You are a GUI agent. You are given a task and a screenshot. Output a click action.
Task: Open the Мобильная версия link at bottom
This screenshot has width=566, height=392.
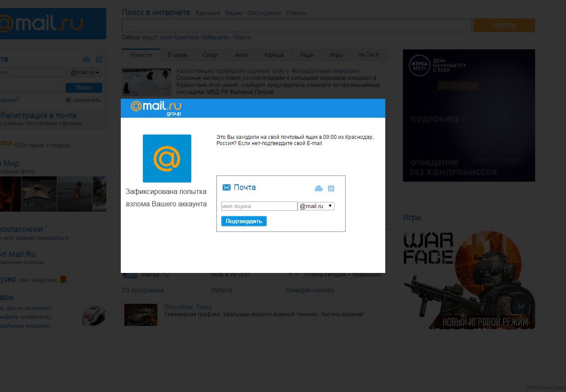546,388
